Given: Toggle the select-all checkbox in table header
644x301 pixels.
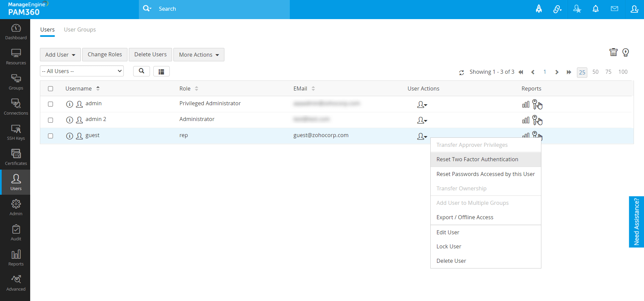Looking at the screenshot, I should pos(51,89).
